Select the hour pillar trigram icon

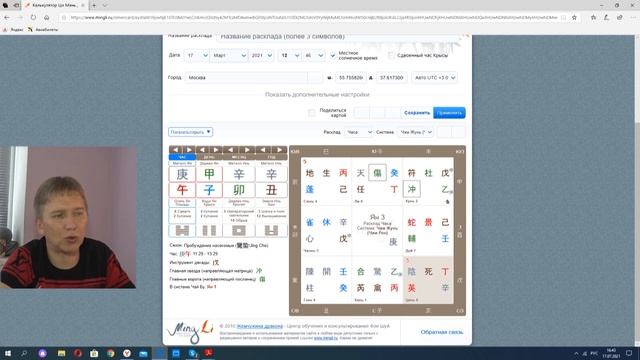(182, 231)
